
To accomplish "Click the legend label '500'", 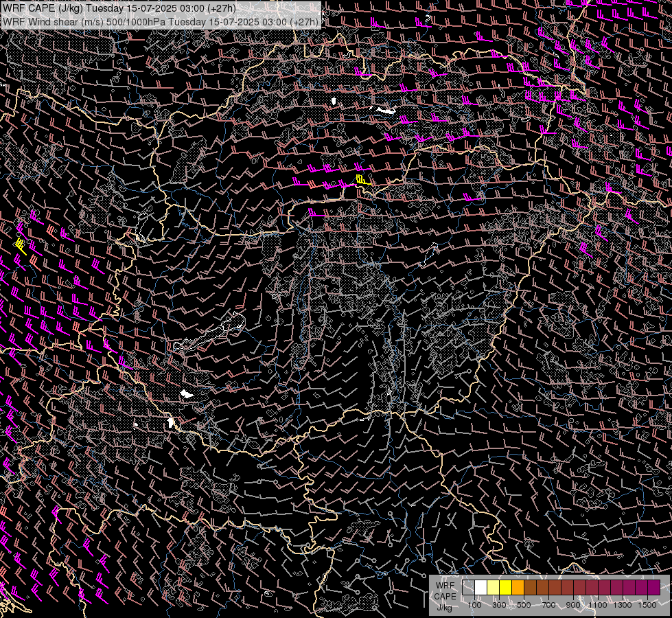I will tap(524, 605).
